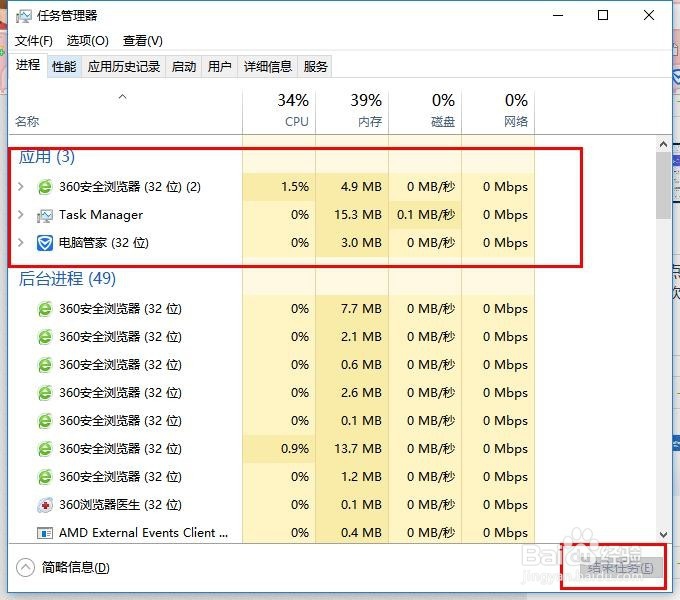Select the 后台进程 (49) group heading
The height and width of the screenshot is (600, 680).
[x=67, y=279]
